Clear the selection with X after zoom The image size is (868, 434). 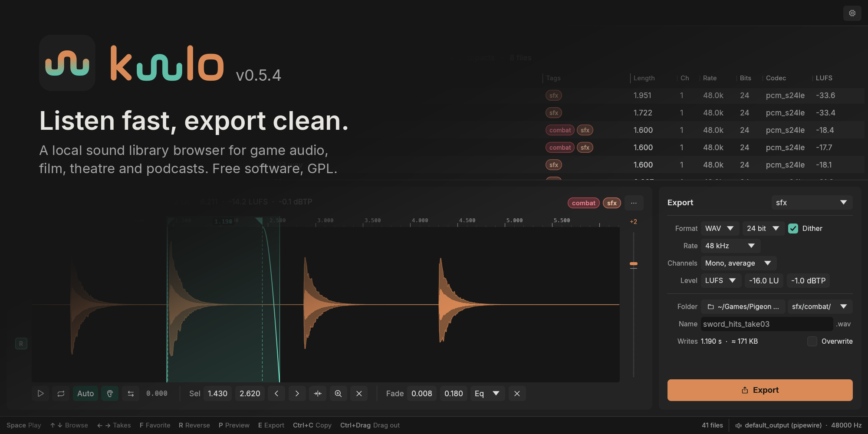coord(359,394)
